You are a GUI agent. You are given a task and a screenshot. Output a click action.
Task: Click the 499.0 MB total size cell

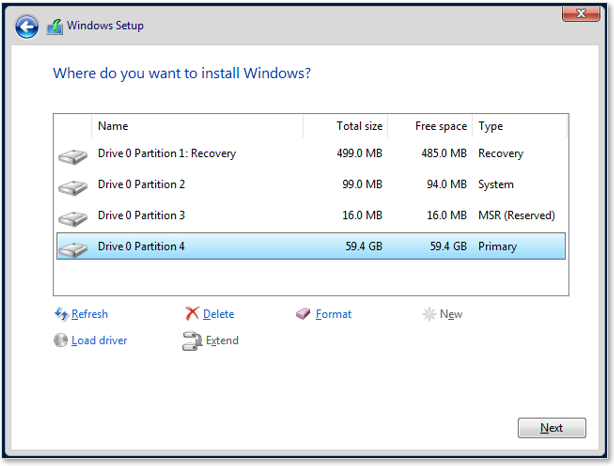pos(359,153)
